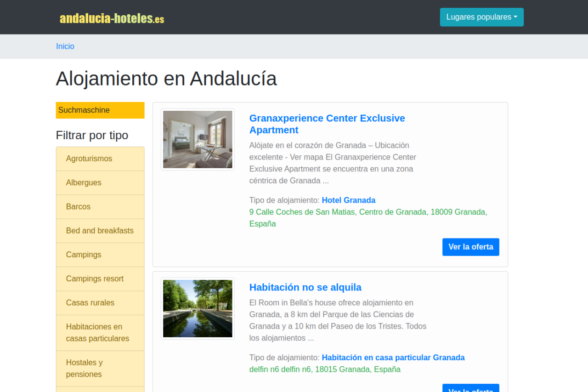Open Granaxperience apartment bedroom thumbnail
The width and height of the screenshot is (588, 392).
(198, 140)
